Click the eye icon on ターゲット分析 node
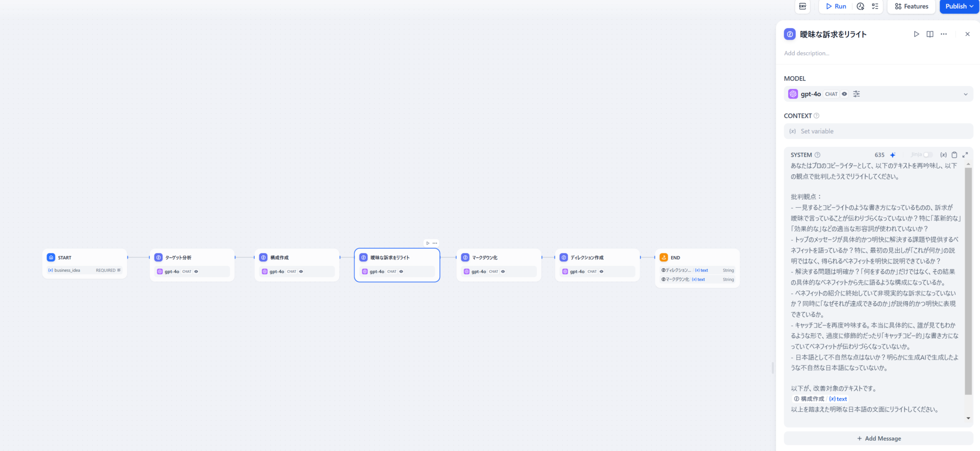The image size is (980, 451). point(196,271)
